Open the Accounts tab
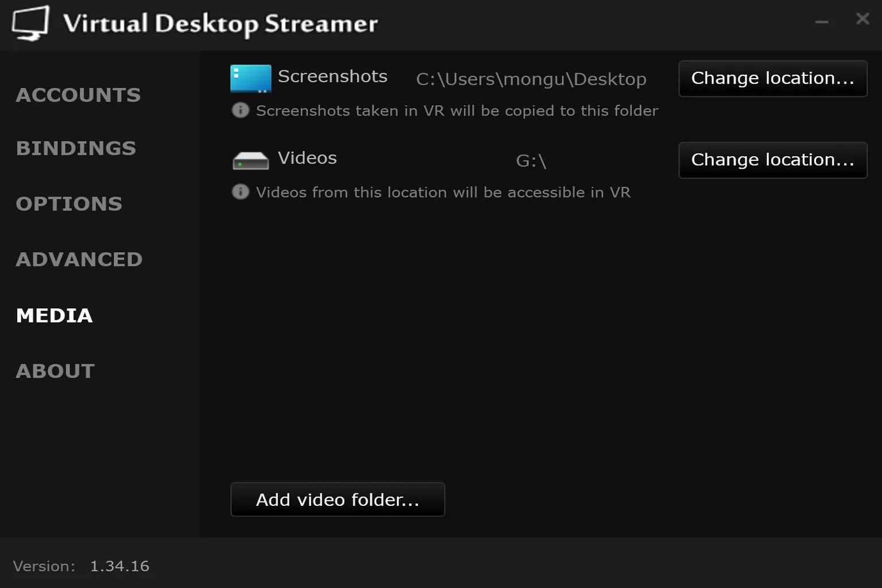882x588 pixels. click(x=79, y=95)
